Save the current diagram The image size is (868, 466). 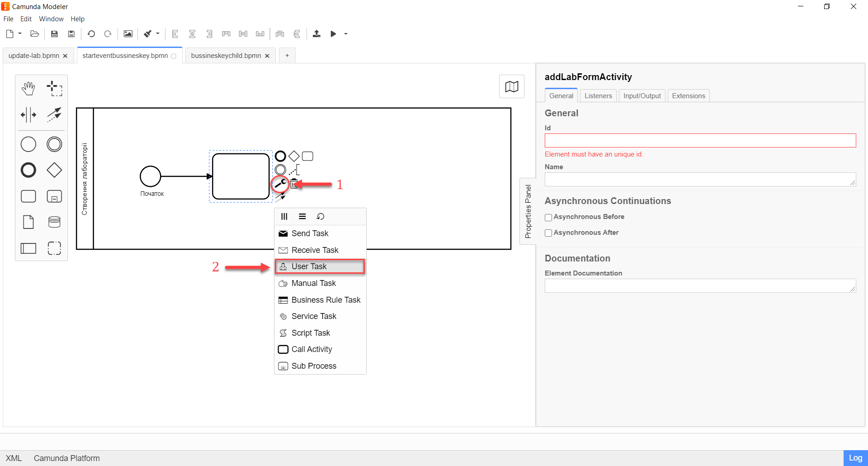[x=54, y=34]
